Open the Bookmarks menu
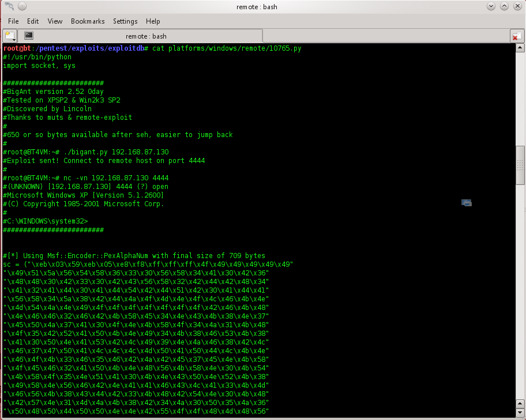The width and height of the screenshot is (526, 420). pyautogui.click(x=88, y=21)
